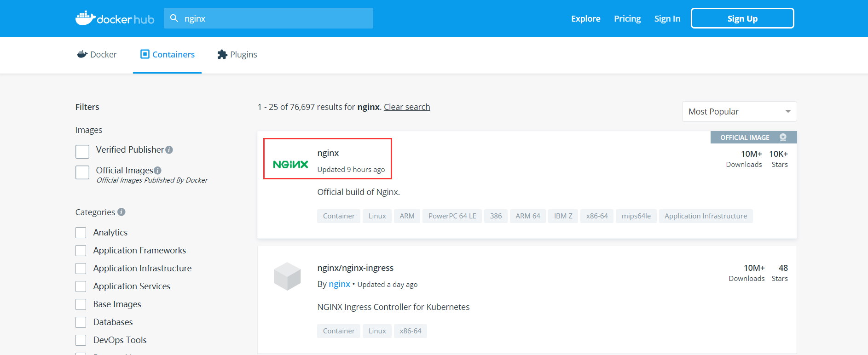Click the Application Infrastructure tag on nginx card
868x355 pixels.
pyautogui.click(x=706, y=216)
